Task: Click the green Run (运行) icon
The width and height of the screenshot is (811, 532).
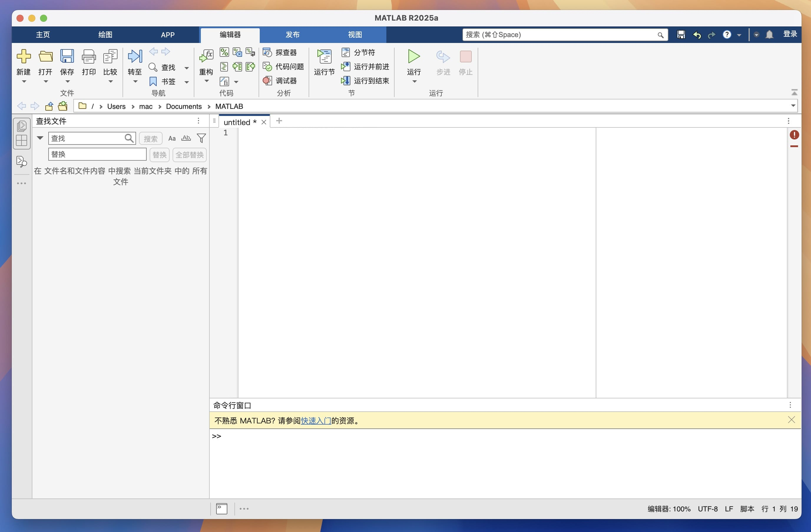Action: coord(414,56)
